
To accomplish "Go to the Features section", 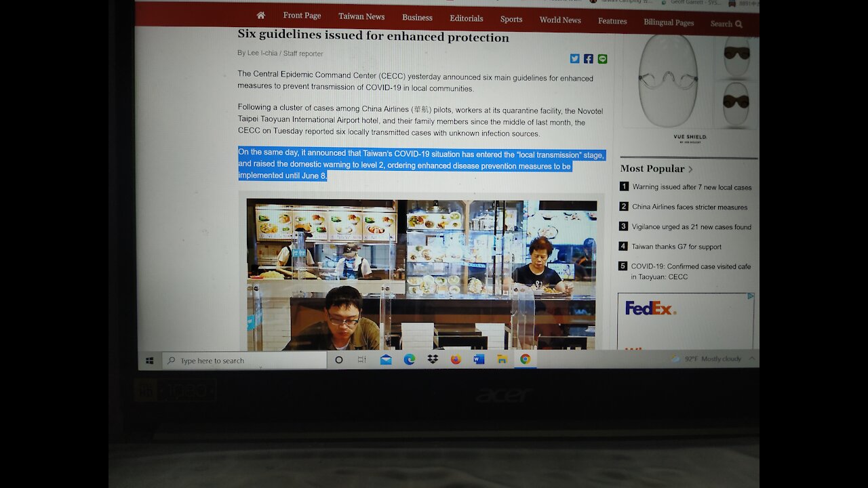I will pyautogui.click(x=612, y=21).
